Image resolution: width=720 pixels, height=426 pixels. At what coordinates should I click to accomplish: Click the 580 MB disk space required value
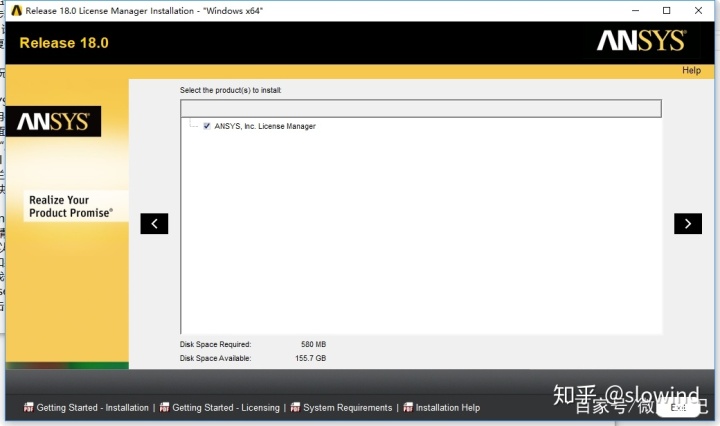point(313,344)
